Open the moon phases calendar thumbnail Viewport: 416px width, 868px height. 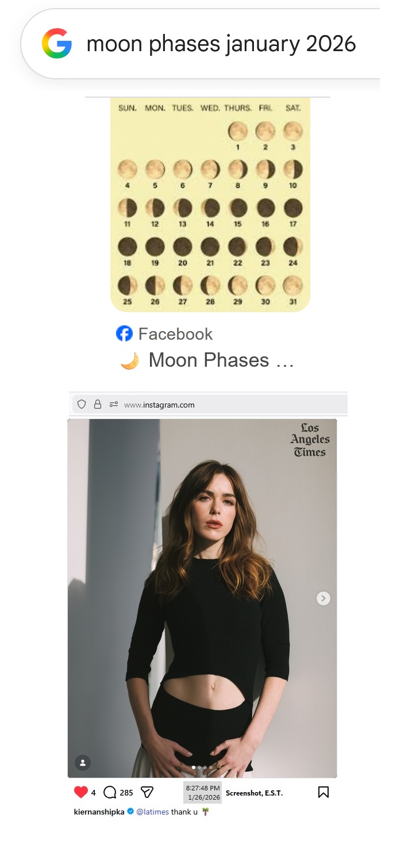pos(210,205)
